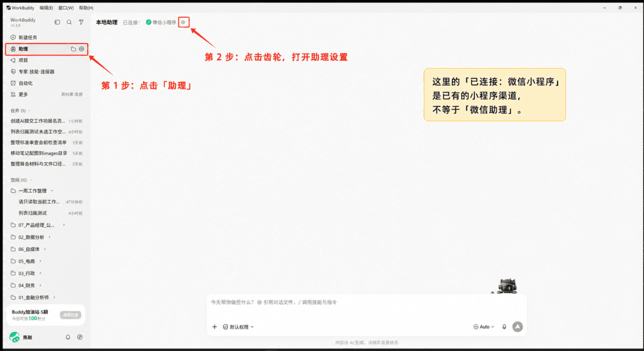This screenshot has height=351, width=644.
Task: Click the 本地助理 heading
Action: (107, 22)
